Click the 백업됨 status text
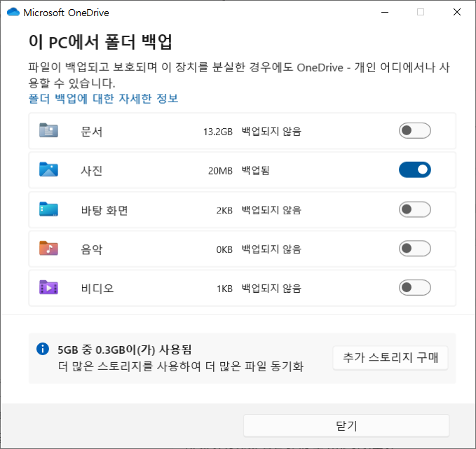The width and height of the screenshot is (476, 449). (256, 170)
